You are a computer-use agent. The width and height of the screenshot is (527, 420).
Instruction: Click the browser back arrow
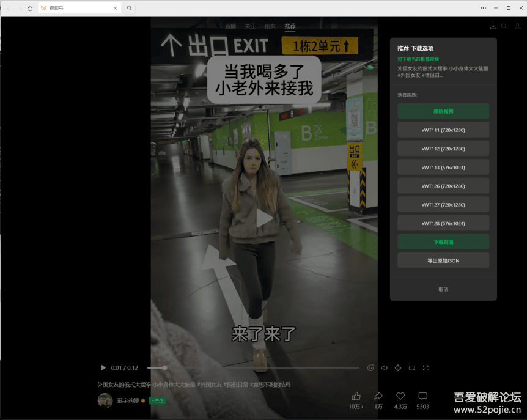9,8
